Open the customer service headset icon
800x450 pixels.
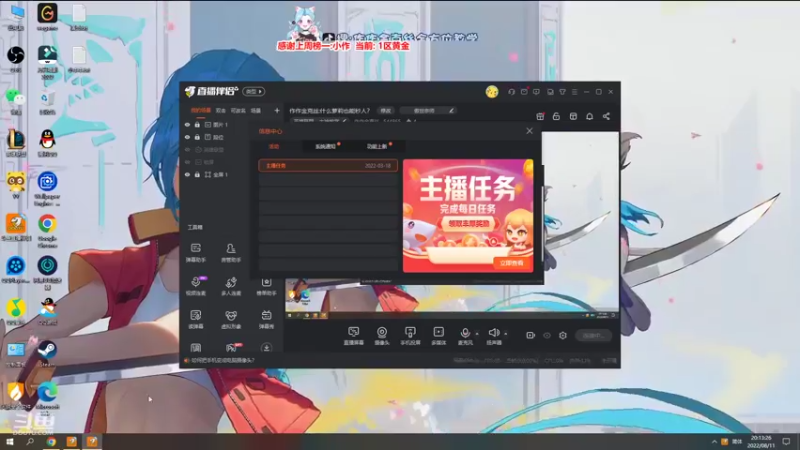511,92
